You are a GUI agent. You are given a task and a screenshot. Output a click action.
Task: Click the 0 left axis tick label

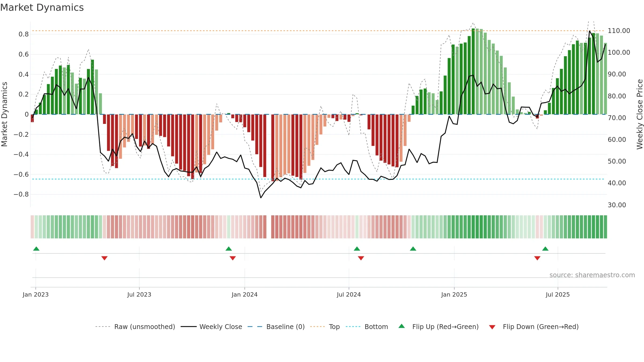coord(27,114)
